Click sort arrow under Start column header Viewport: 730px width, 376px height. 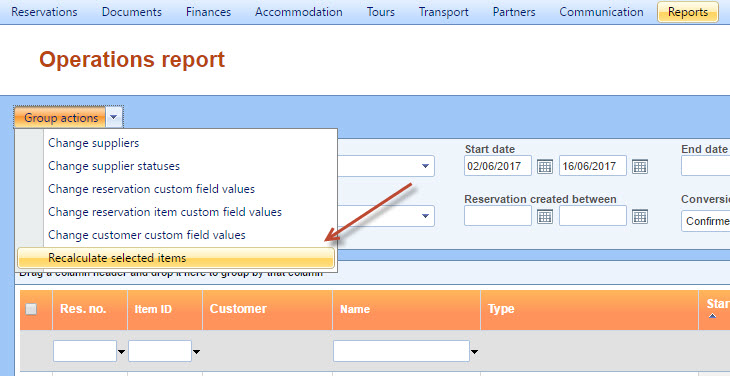coord(712,316)
